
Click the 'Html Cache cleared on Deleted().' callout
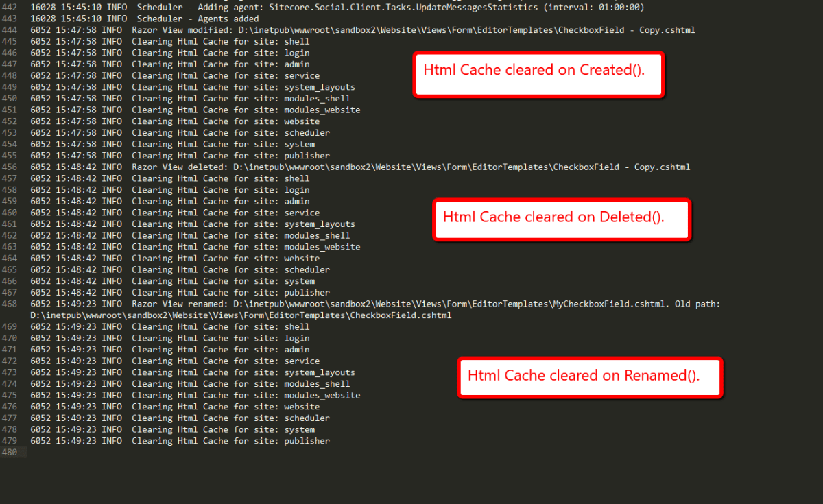tap(561, 218)
